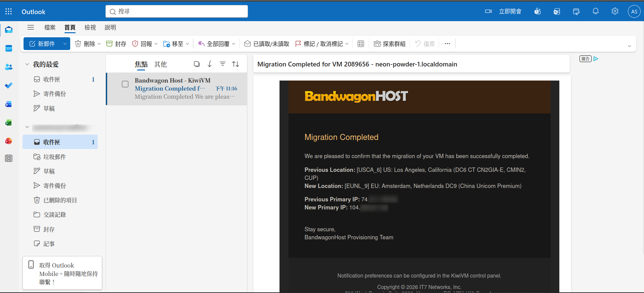Switch to the 其他 inbox tab
This screenshot has width=644, height=293.
[160, 64]
